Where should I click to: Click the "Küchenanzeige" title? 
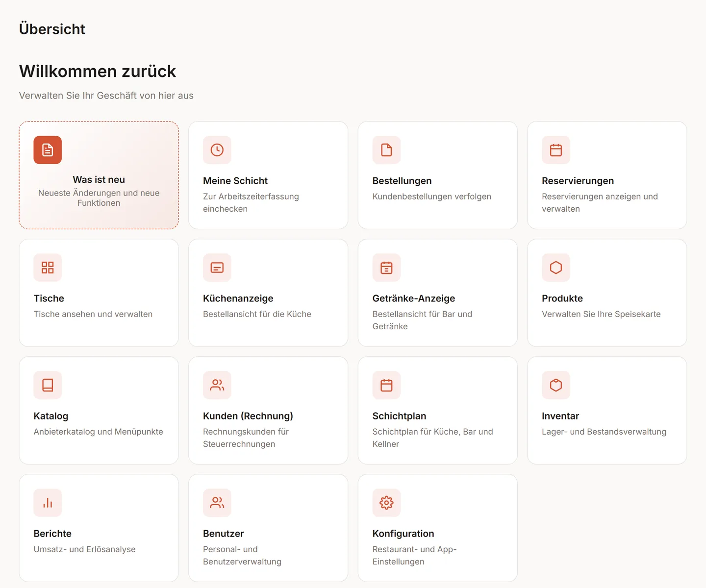tap(238, 298)
